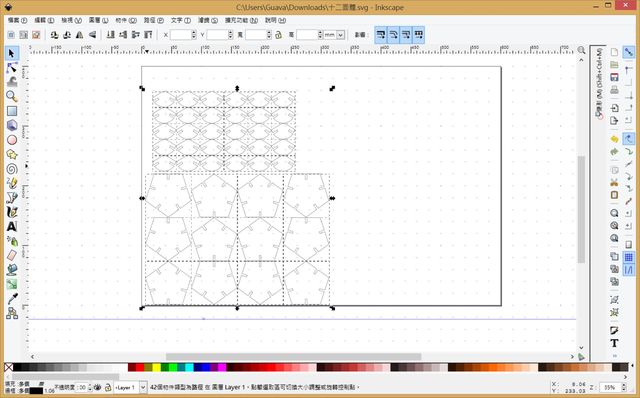Select the Paint bucket tool
Screen dimensions: 640x398
12,270
